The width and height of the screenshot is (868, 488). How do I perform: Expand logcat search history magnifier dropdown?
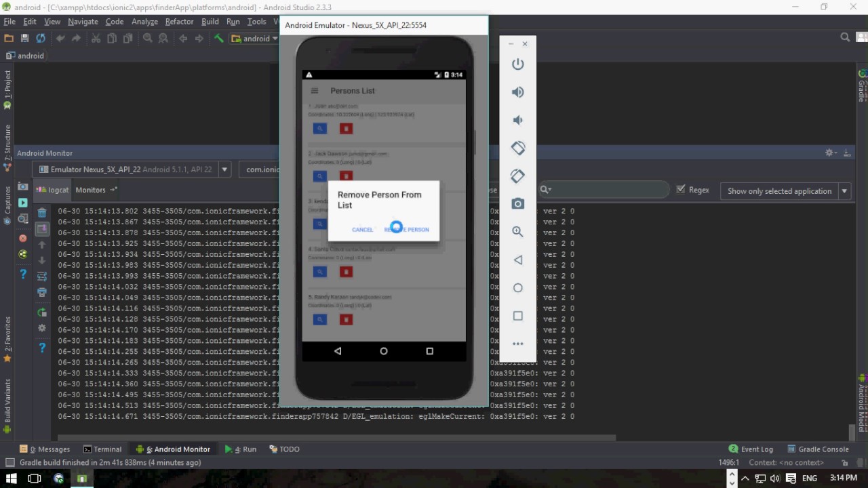[x=546, y=190]
